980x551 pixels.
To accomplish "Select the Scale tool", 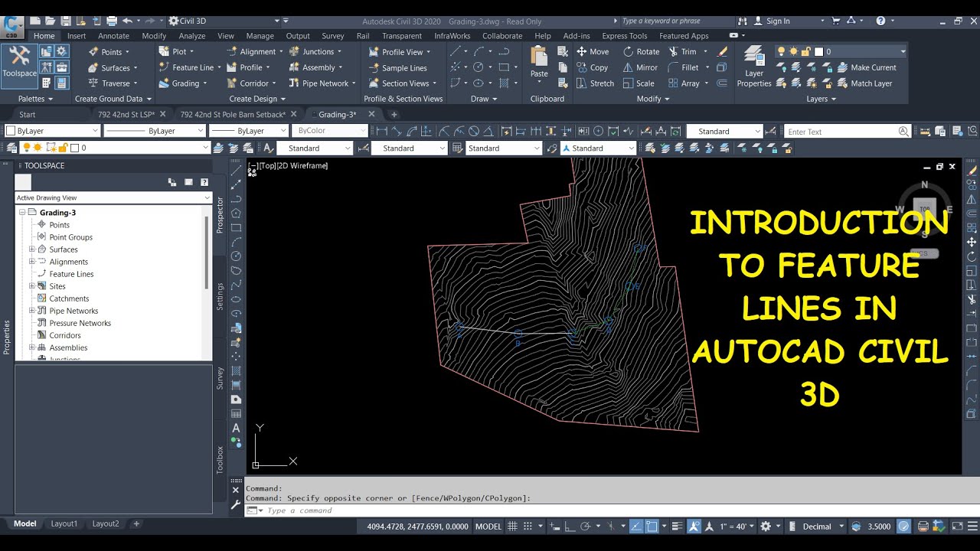I will click(639, 83).
